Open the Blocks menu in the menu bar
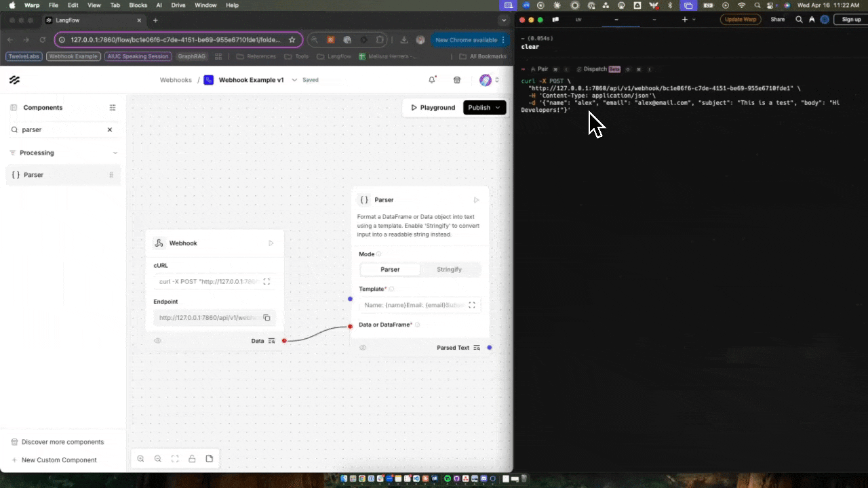Image resolution: width=868 pixels, height=488 pixels. click(138, 5)
